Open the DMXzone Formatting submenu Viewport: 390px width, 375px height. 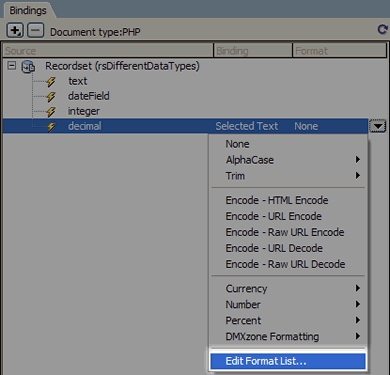(x=288, y=336)
